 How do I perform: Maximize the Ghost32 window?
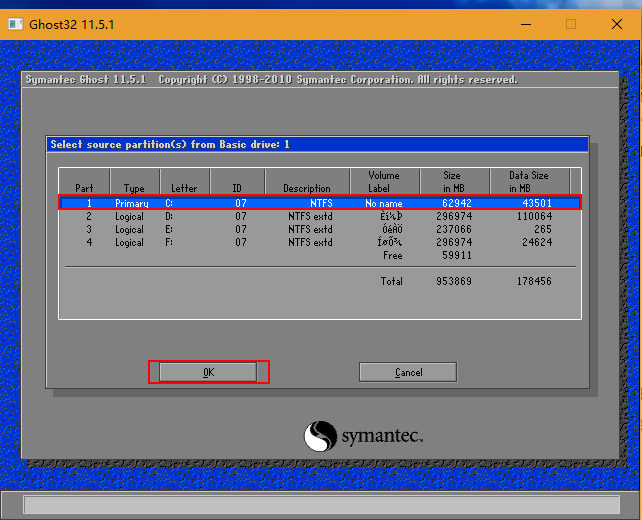point(571,24)
